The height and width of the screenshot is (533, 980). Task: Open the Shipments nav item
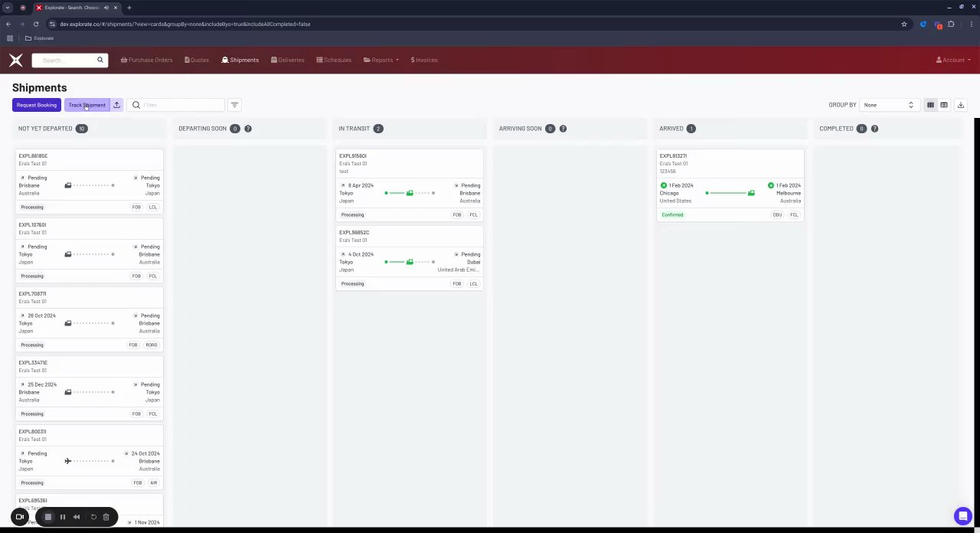pos(240,60)
